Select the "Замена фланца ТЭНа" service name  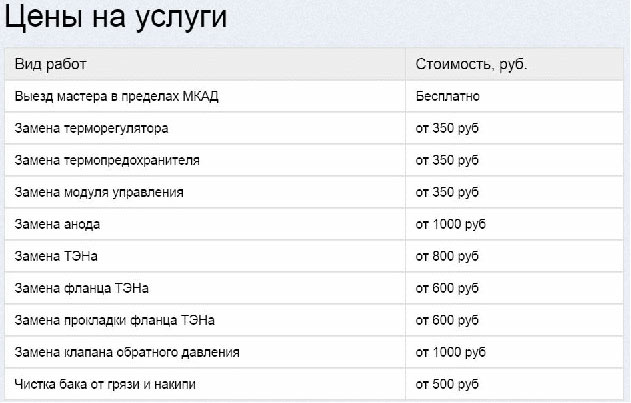click(82, 289)
